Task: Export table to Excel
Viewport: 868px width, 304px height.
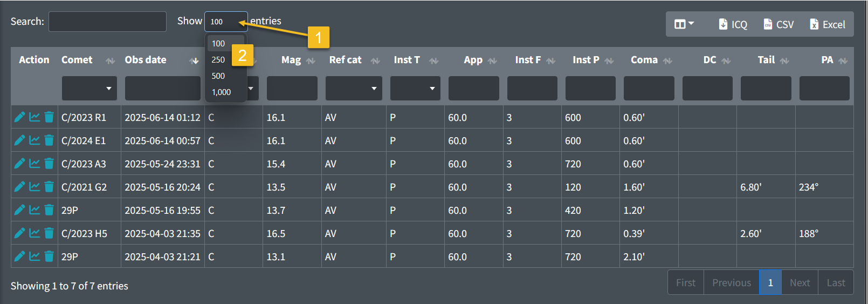Action: click(x=827, y=24)
